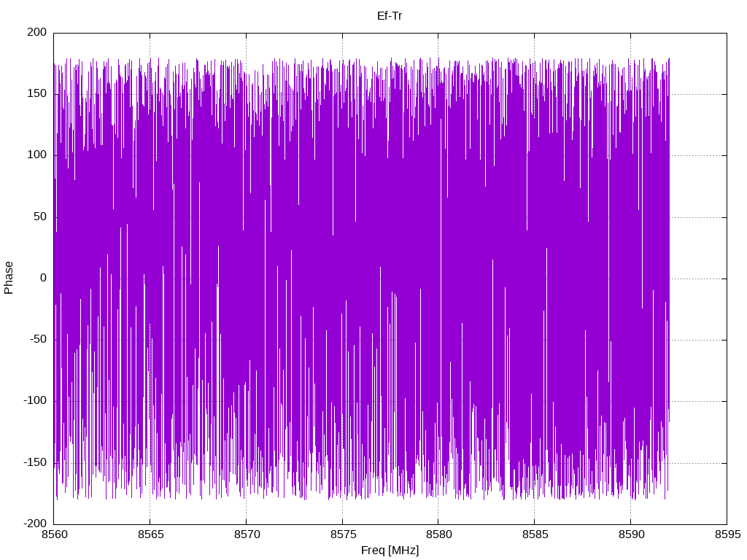Screen dimensions: 747x560
Task: Click the 8595 x-axis tick label
Action: (x=727, y=534)
